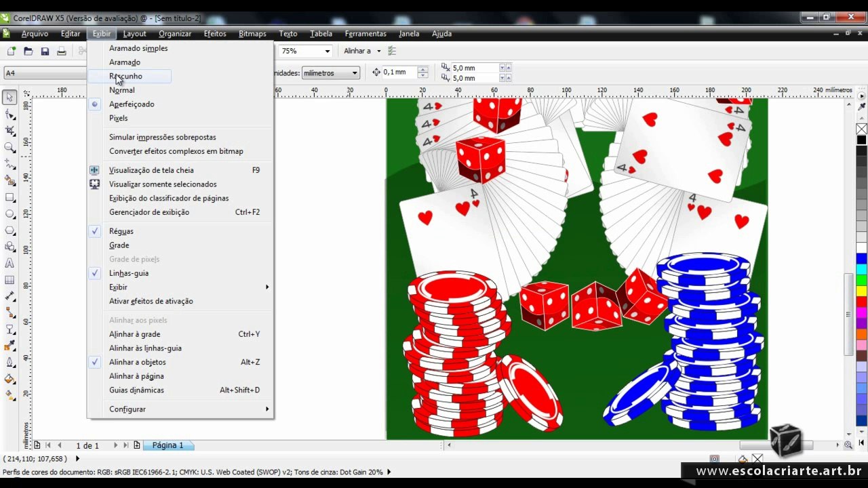Expand arrow next to cursor coordinates
Screen dimensions: 868x488
(77, 459)
